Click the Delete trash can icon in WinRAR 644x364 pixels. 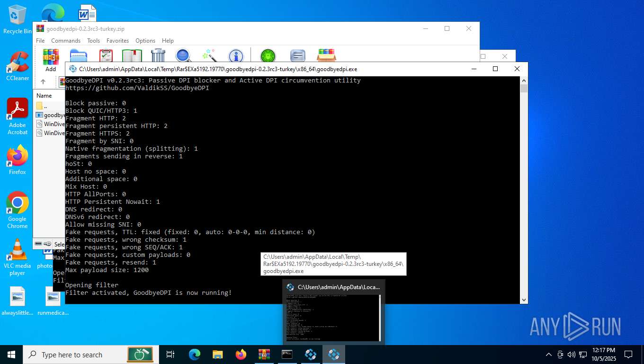[158, 56]
